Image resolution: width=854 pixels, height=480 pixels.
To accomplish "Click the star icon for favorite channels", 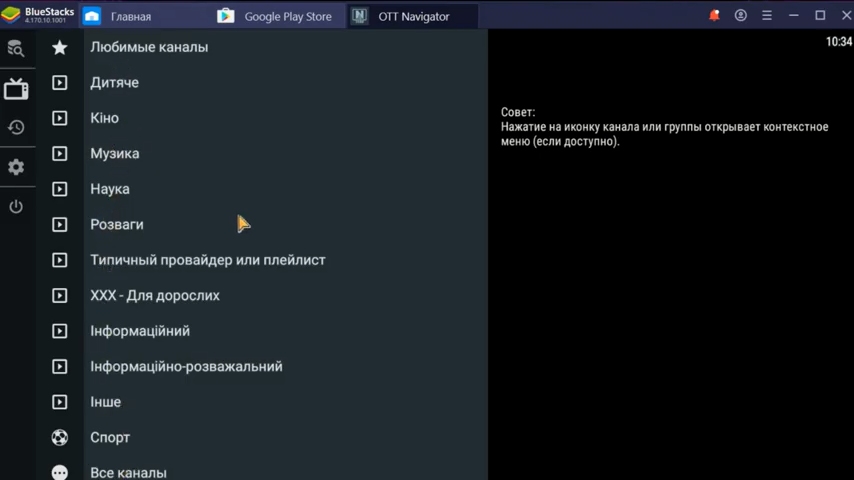I will (60, 47).
